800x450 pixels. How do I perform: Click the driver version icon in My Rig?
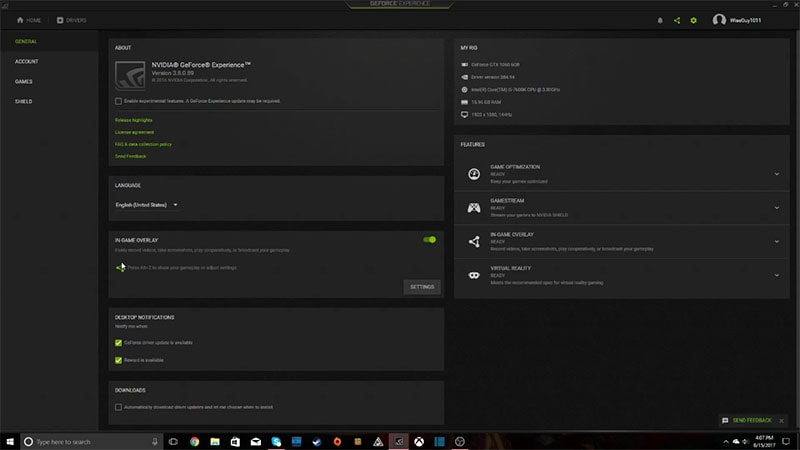point(464,77)
